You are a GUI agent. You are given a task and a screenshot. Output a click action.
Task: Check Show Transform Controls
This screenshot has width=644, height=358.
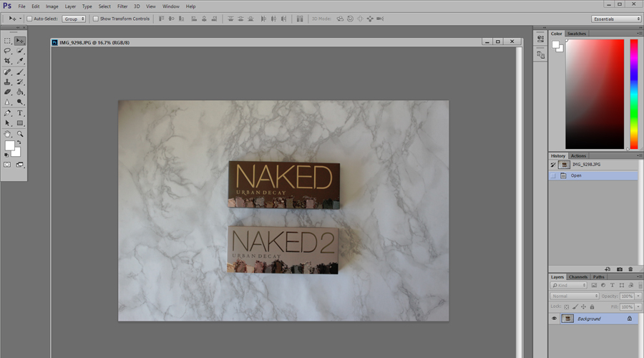coord(96,19)
